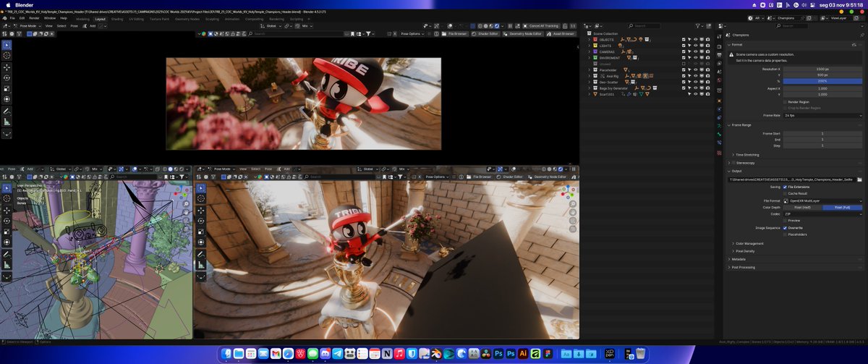Open Trash in the Dock
The width and height of the screenshot is (868, 364).
coord(640,354)
